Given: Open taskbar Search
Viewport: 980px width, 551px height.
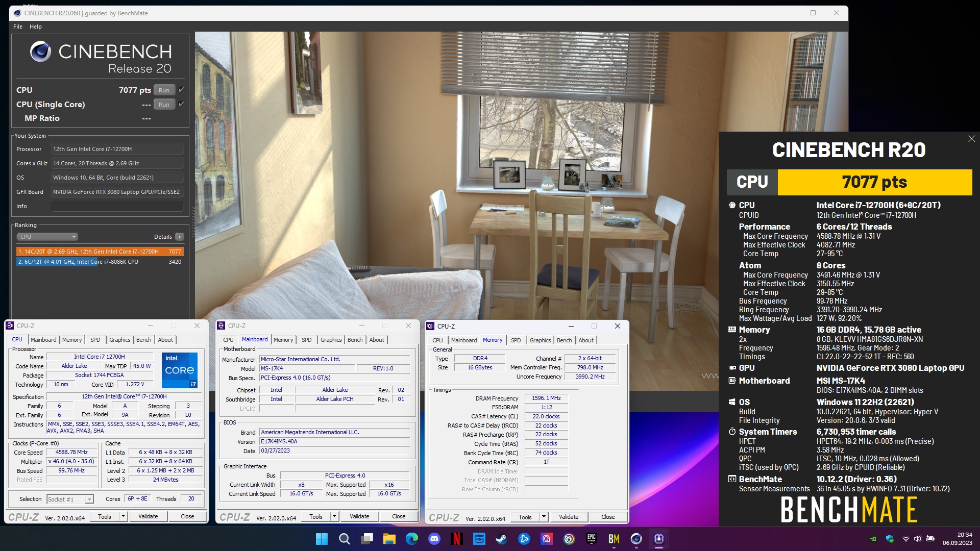Looking at the screenshot, I should [x=345, y=539].
